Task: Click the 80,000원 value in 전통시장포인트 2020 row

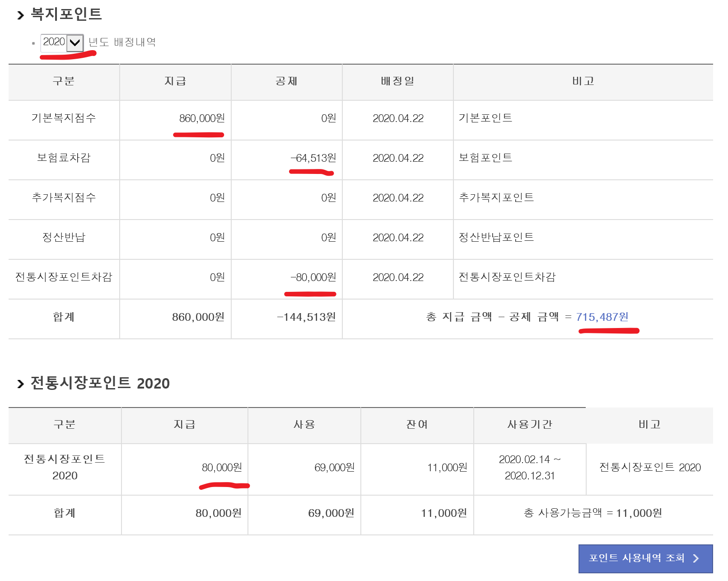Action: click(x=222, y=468)
